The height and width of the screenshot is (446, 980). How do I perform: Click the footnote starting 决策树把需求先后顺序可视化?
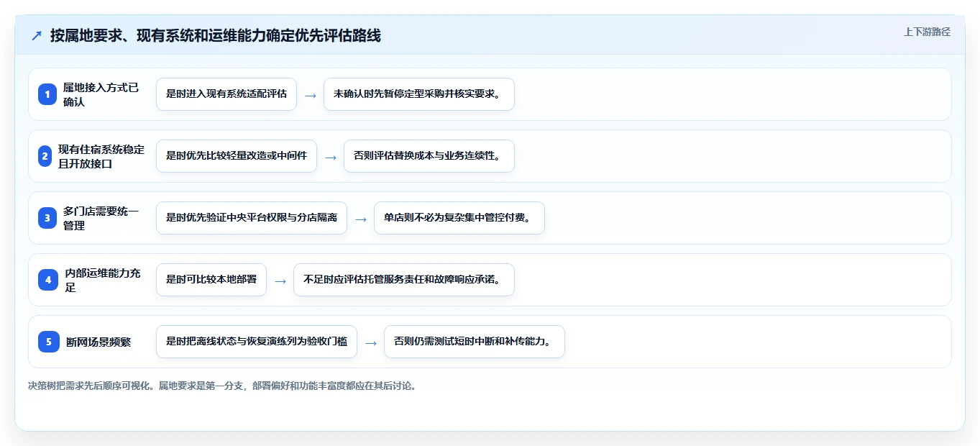pyautogui.click(x=222, y=386)
